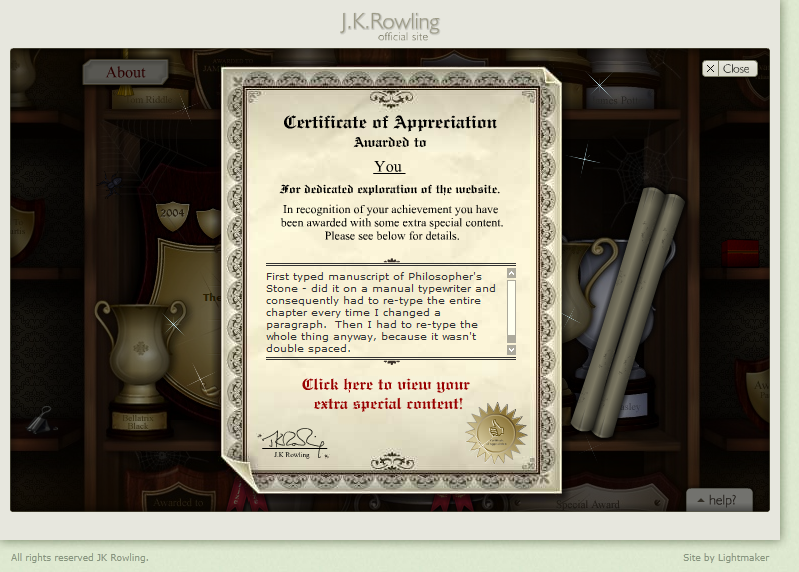Click the bulldog paper clip icon

pos(40,420)
